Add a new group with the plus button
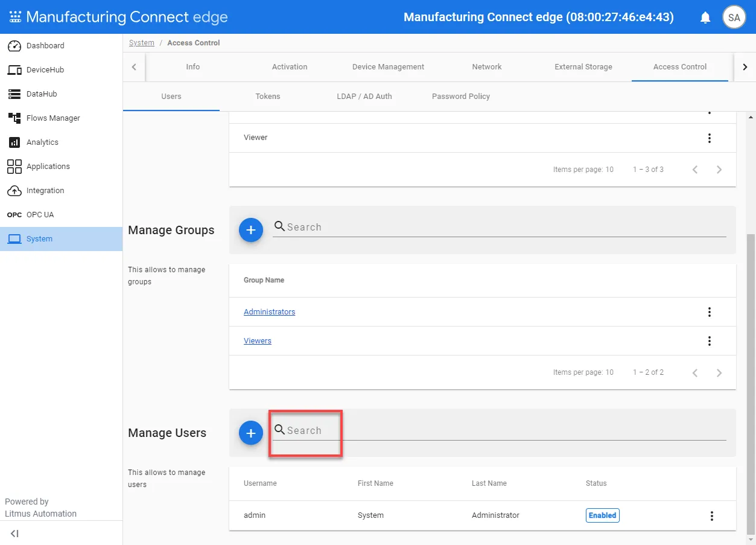 pyautogui.click(x=251, y=230)
